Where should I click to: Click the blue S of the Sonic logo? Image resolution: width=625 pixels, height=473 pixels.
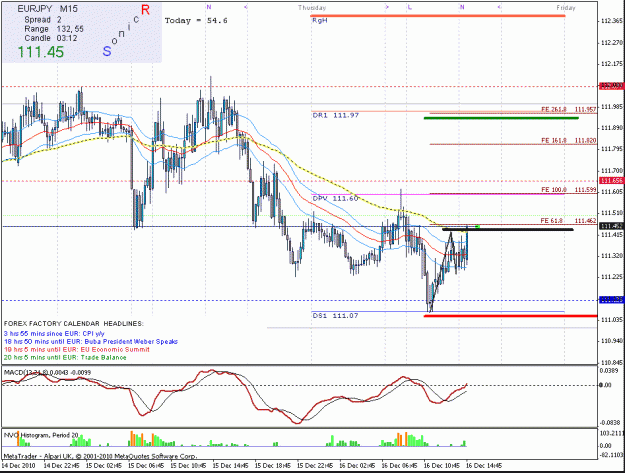pos(107,51)
